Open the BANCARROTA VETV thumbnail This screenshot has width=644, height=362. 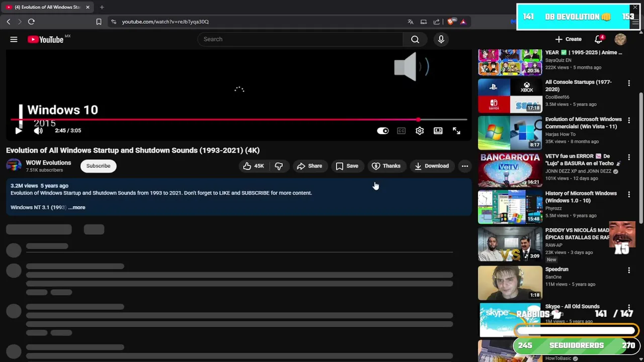tap(510, 170)
